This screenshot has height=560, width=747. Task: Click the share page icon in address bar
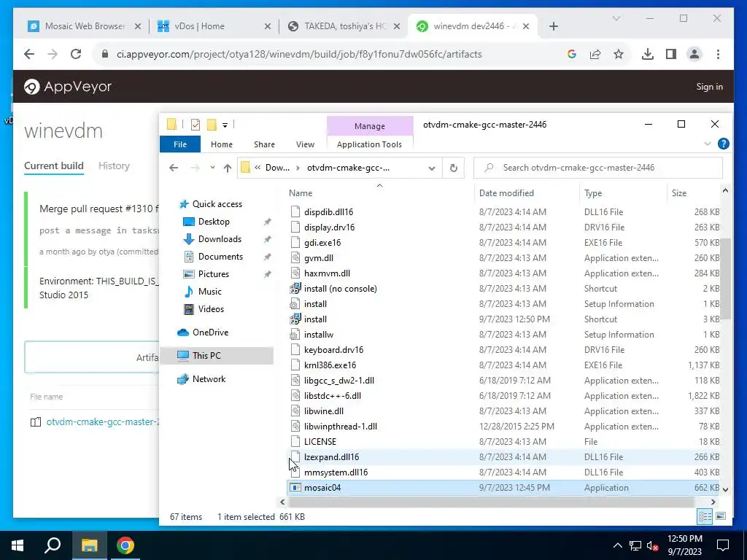pos(595,54)
